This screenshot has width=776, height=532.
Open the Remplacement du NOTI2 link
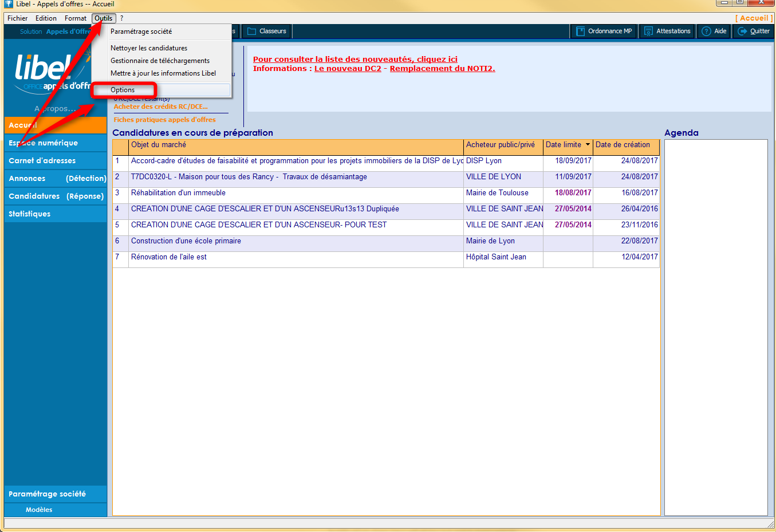point(442,68)
